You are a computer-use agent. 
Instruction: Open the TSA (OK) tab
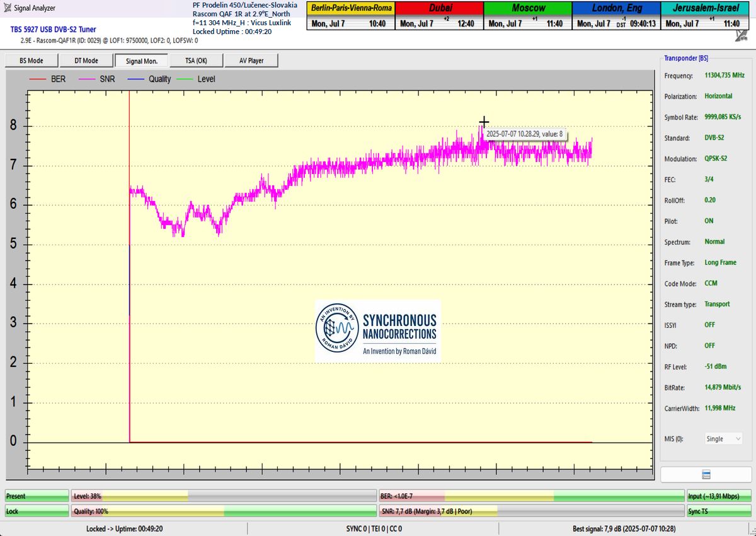pyautogui.click(x=196, y=61)
